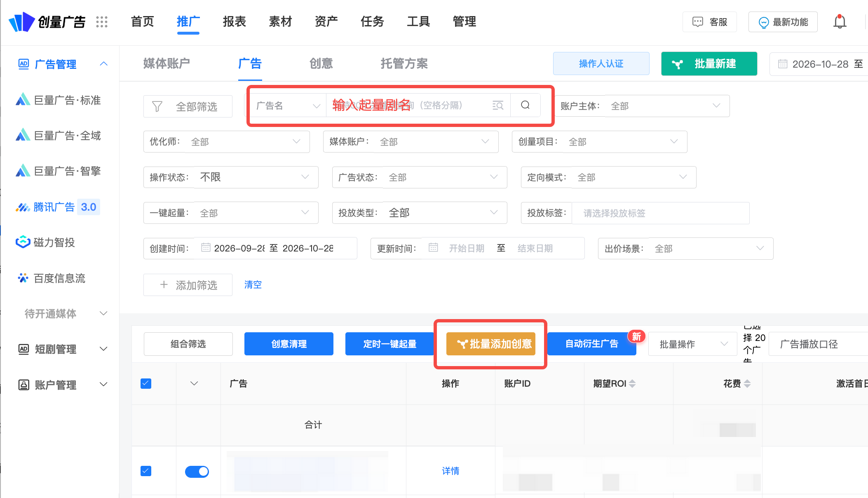Click the 清空 link

coord(253,284)
